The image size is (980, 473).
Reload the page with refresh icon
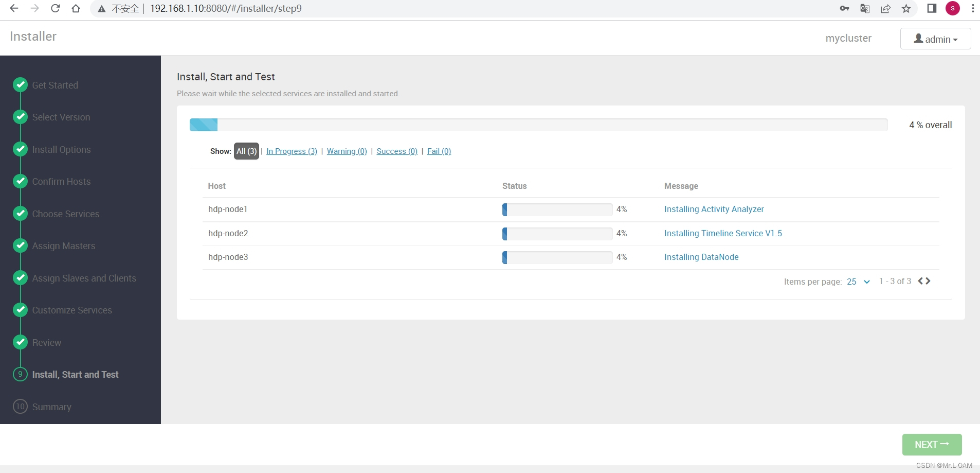tap(56, 8)
